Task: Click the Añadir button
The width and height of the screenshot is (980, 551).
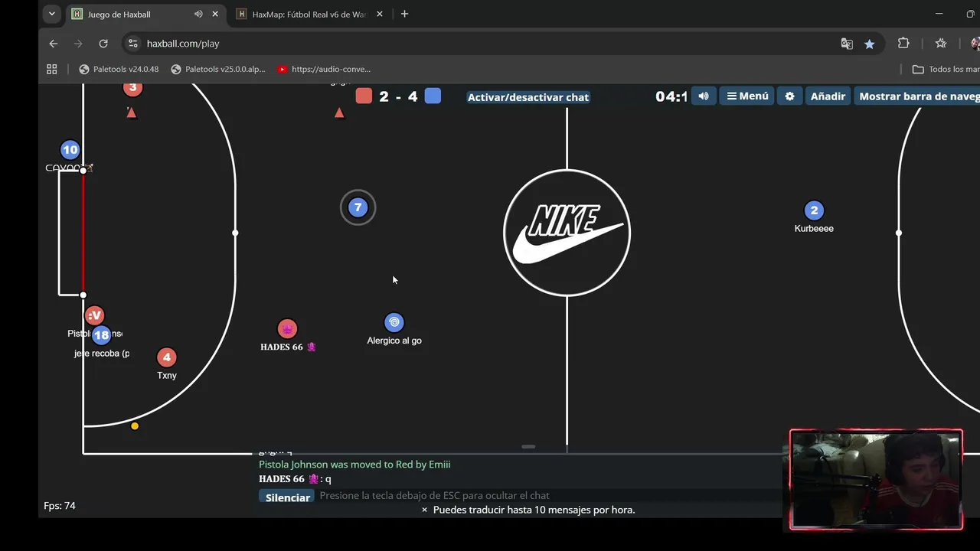Action: coord(828,96)
